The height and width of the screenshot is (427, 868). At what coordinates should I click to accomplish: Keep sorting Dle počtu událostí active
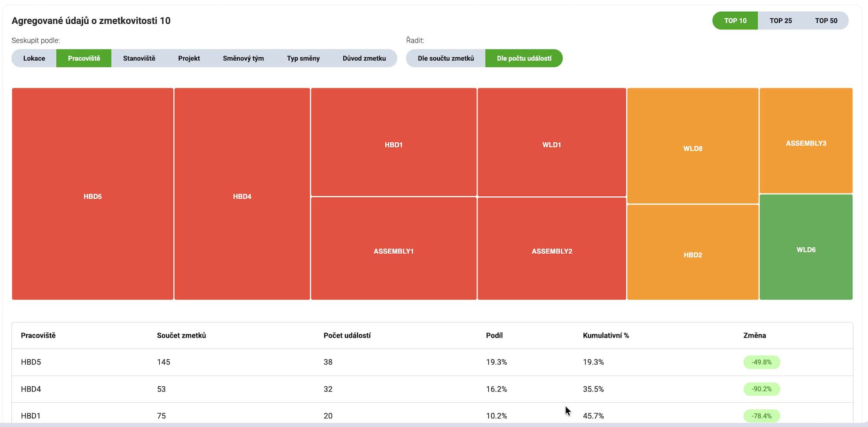click(x=524, y=58)
